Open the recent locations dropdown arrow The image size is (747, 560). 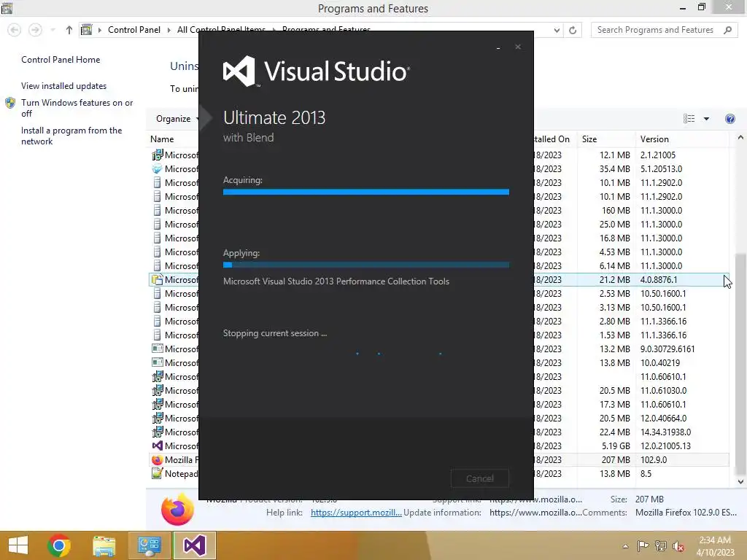(53, 30)
